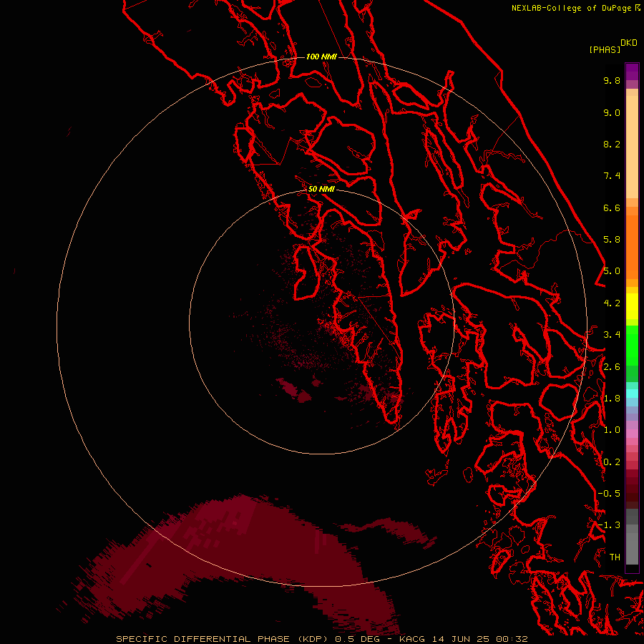Viewport: 644px width, 644px height.
Task: Click the 1.0 color scale value
Action: coord(612,430)
